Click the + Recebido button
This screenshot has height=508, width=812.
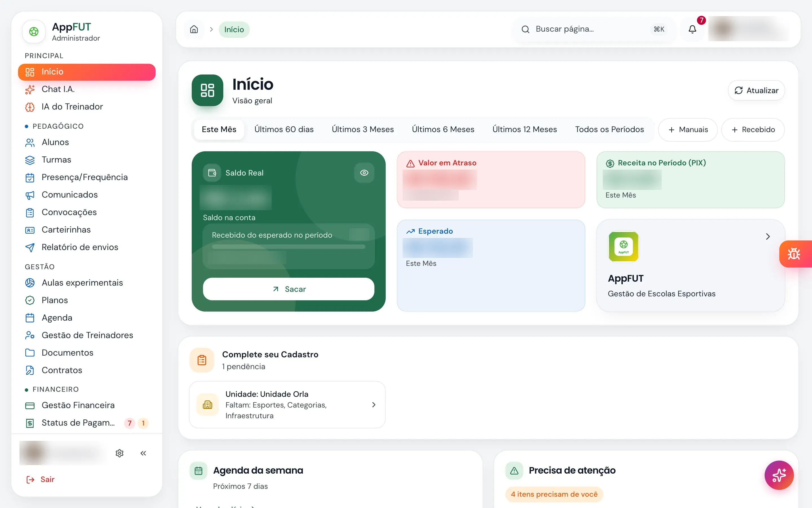click(753, 130)
